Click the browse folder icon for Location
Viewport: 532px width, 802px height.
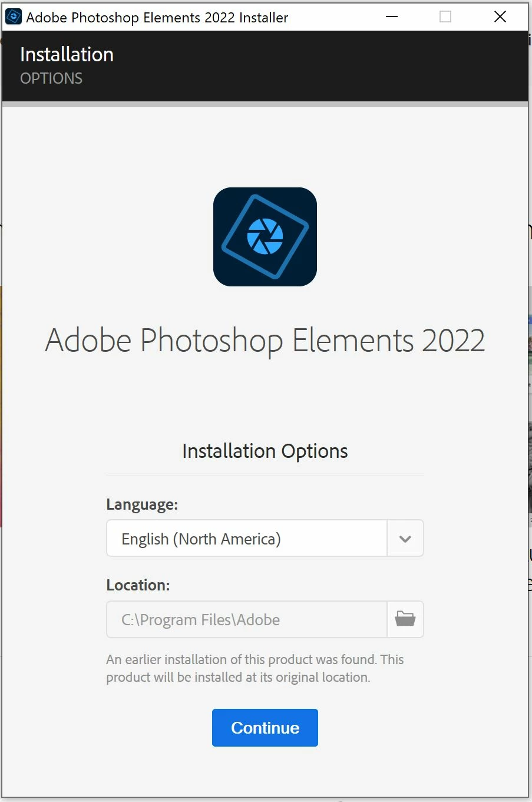pyautogui.click(x=405, y=619)
